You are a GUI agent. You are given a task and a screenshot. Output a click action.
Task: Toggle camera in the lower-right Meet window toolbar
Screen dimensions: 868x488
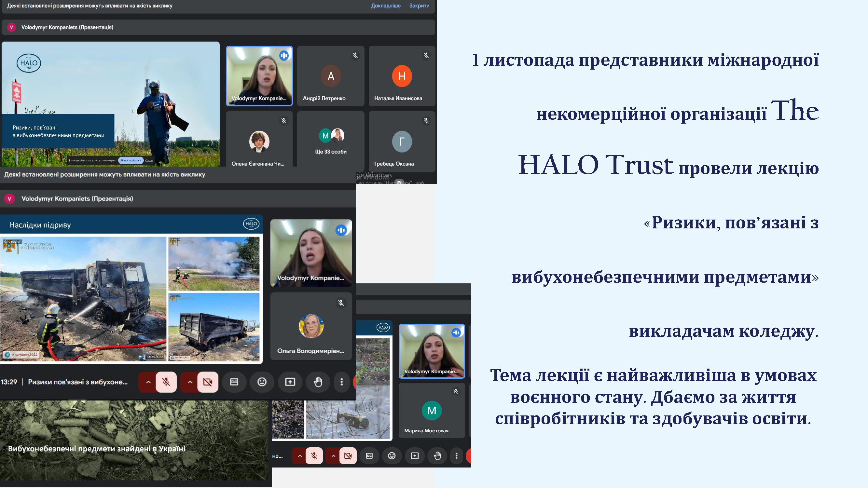[x=348, y=456]
